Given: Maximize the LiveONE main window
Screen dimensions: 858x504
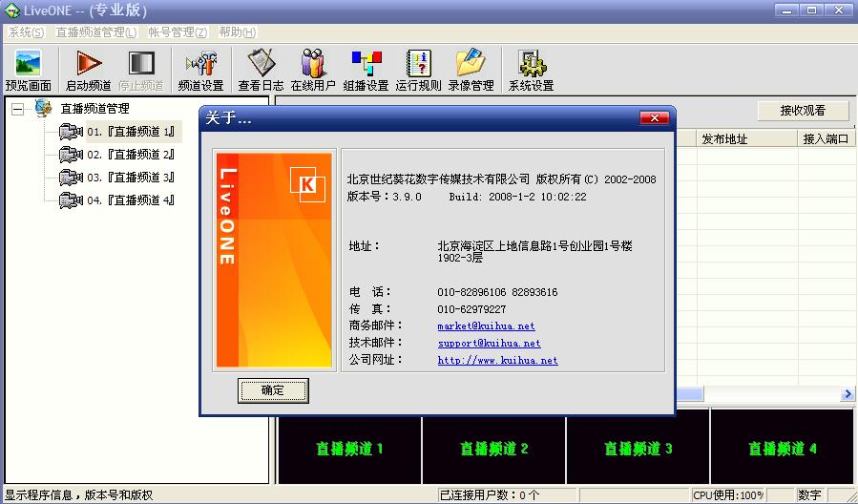Looking at the screenshot, I should (812, 10).
